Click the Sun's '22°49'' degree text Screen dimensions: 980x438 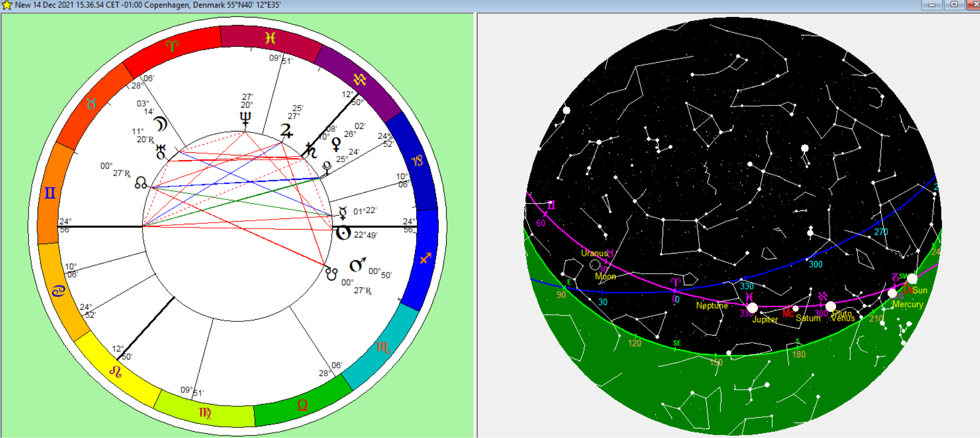[x=366, y=235]
